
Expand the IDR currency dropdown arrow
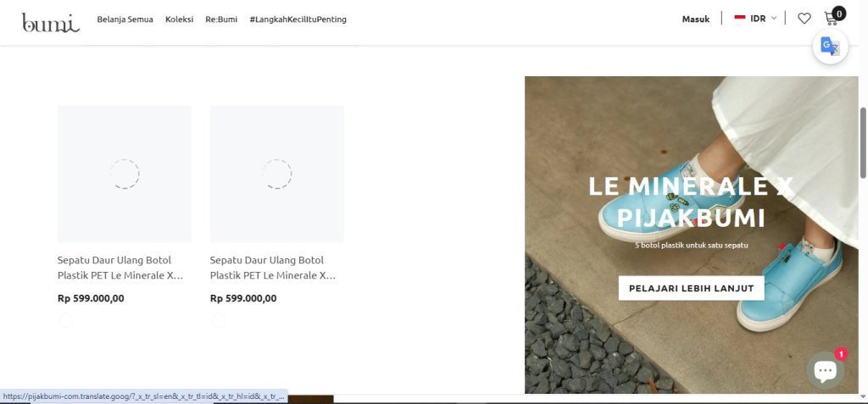(x=774, y=19)
